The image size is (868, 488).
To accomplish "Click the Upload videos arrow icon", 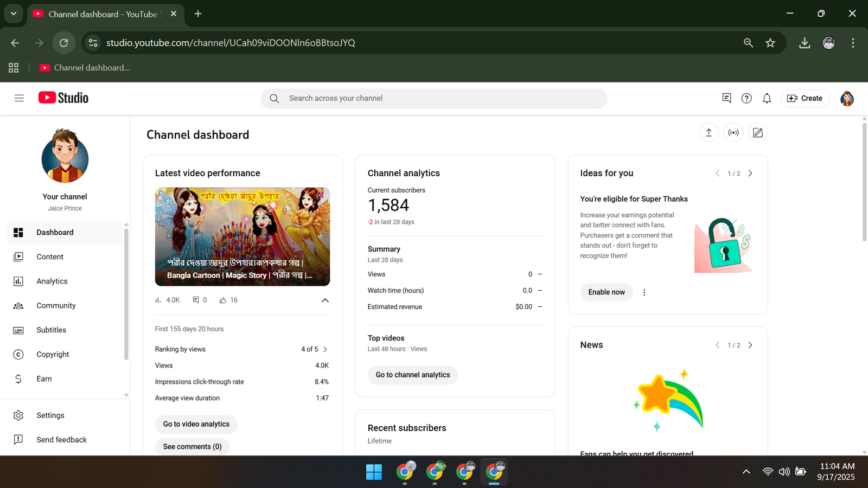I will [709, 133].
